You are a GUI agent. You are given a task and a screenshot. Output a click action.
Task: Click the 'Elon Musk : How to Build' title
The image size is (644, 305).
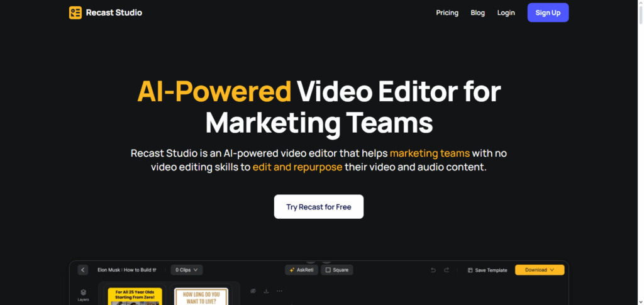tap(127, 270)
